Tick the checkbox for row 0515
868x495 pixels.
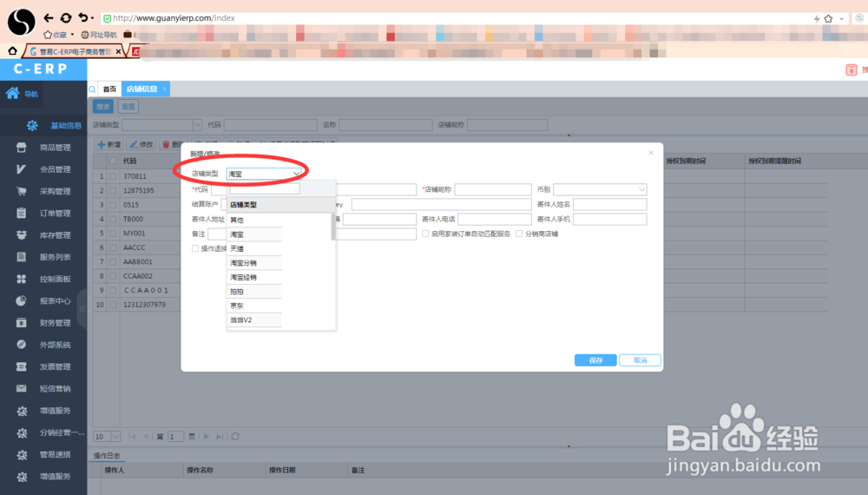(x=113, y=205)
